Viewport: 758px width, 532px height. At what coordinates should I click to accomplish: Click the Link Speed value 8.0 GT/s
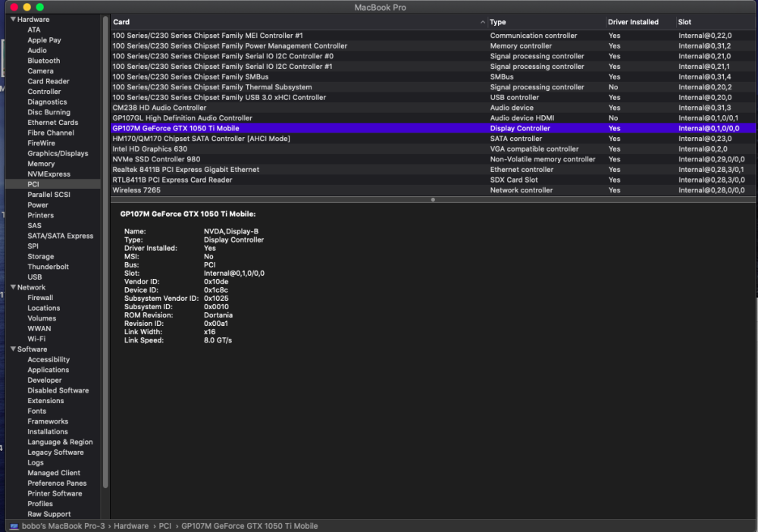(x=218, y=340)
